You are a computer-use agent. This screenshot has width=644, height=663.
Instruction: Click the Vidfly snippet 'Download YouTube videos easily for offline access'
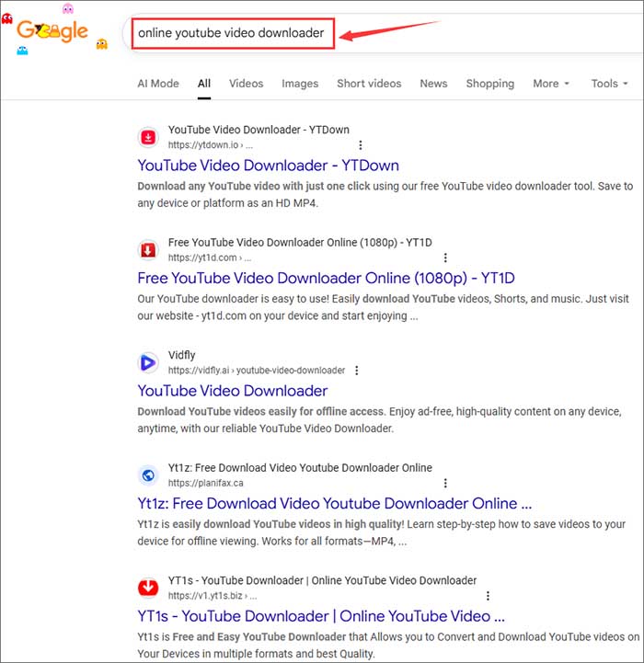click(260, 411)
